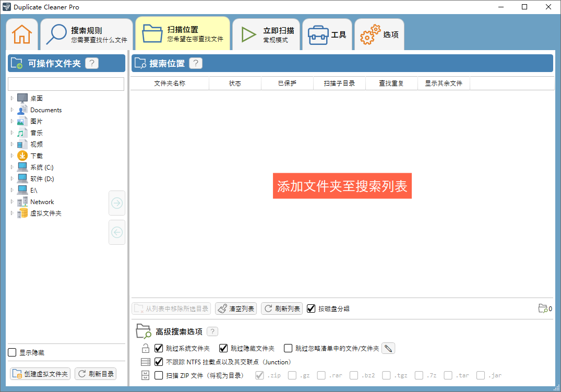
Task: Edit ignore list with pencil icon
Action: click(x=388, y=348)
